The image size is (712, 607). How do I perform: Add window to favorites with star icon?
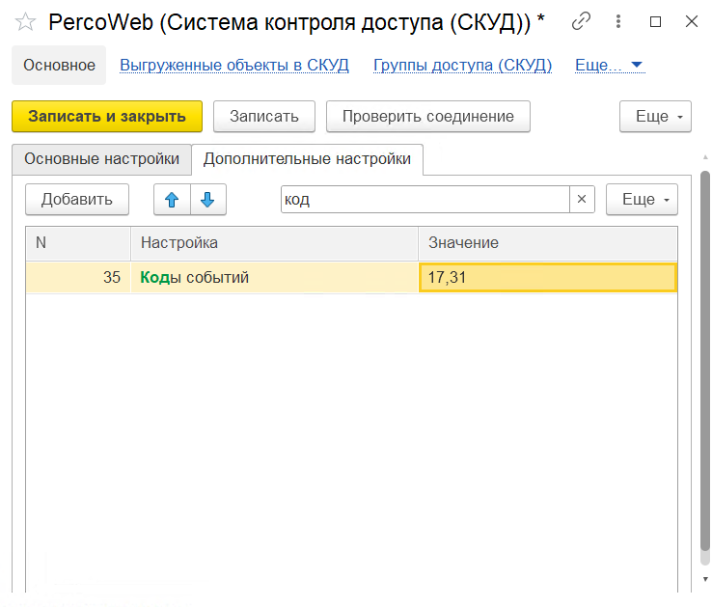(25, 22)
